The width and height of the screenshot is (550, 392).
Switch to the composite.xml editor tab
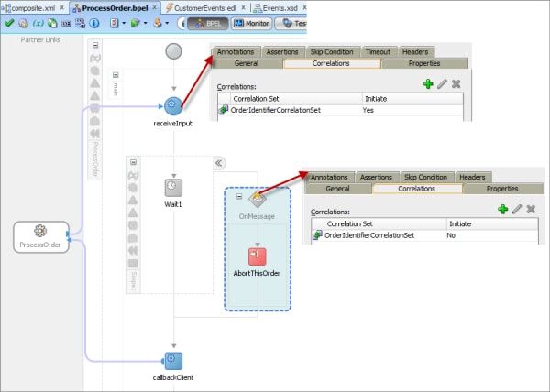click(33, 7)
